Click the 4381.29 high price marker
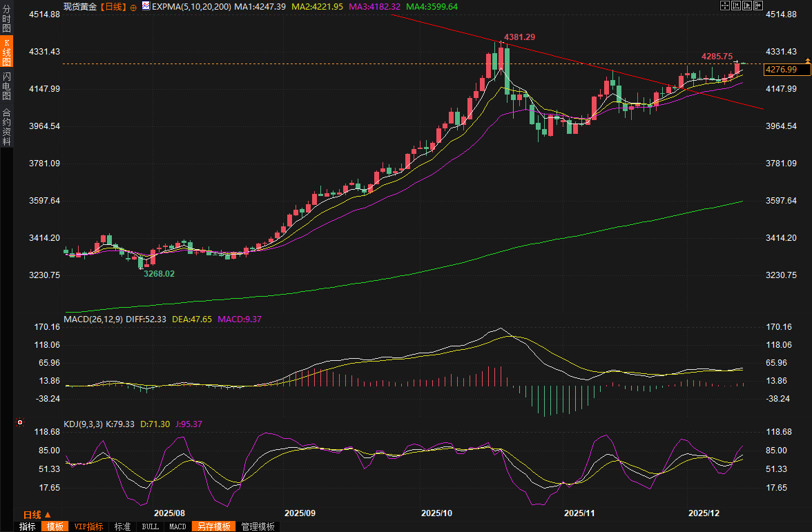 (519, 37)
